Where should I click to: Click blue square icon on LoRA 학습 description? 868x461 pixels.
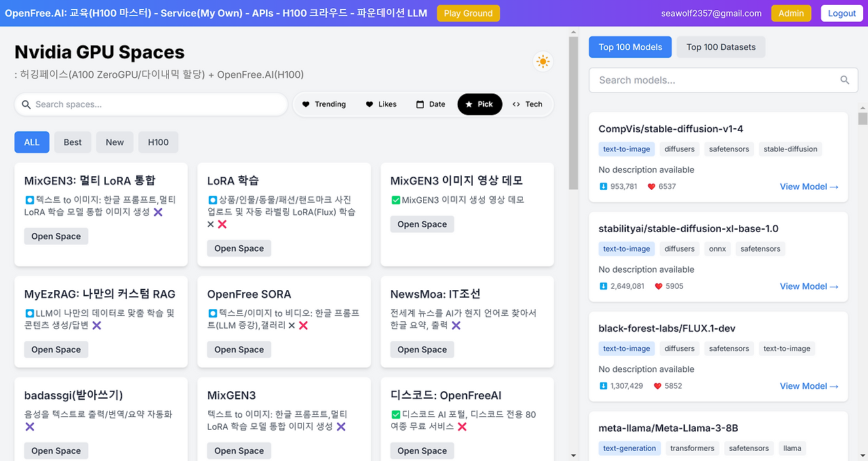[x=212, y=200]
